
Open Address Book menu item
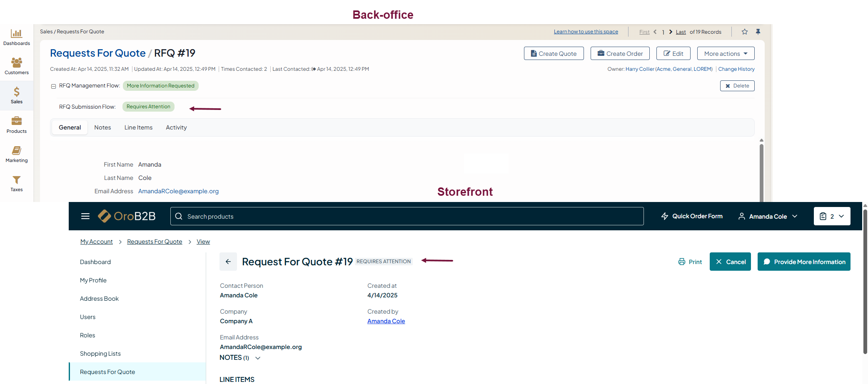pos(99,299)
